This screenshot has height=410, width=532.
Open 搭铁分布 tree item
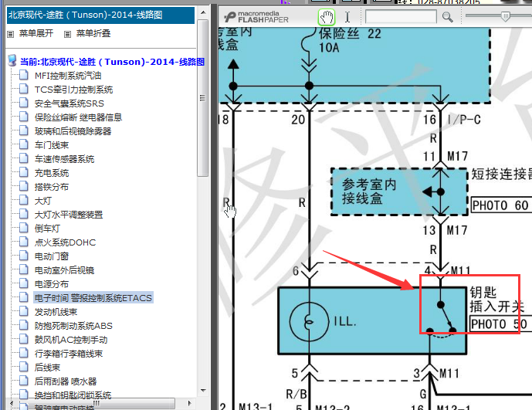(x=52, y=187)
